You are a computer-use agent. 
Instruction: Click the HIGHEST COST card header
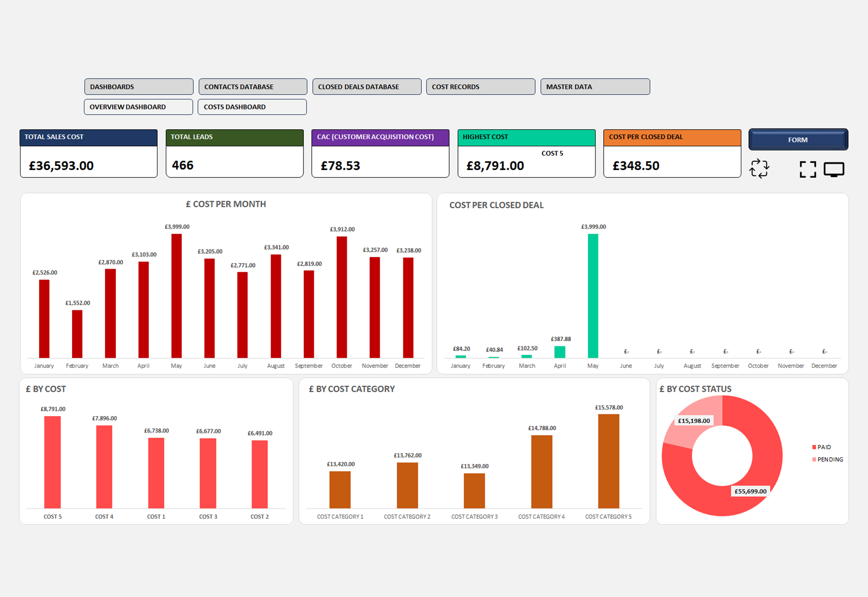click(x=526, y=138)
